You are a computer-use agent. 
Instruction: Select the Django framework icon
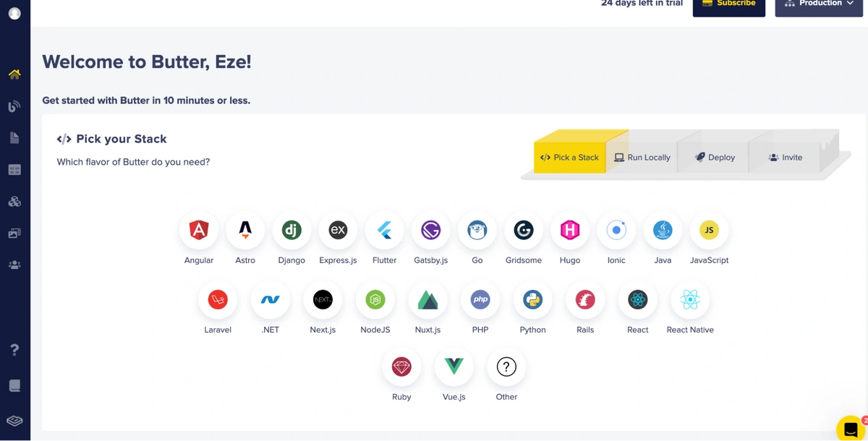292,231
